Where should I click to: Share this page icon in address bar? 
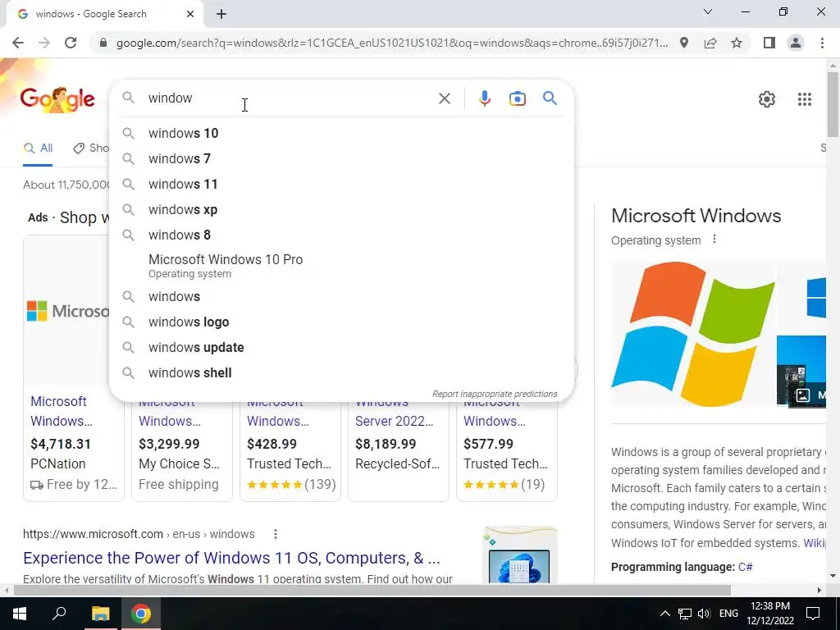click(x=710, y=43)
